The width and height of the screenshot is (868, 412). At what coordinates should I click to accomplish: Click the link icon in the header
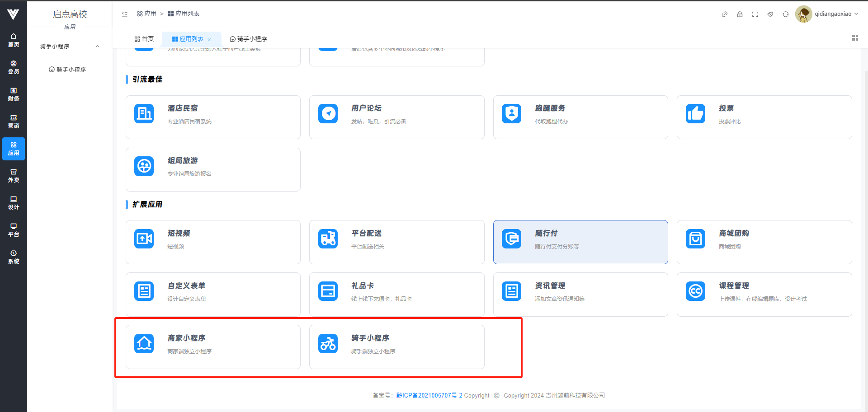(724, 14)
